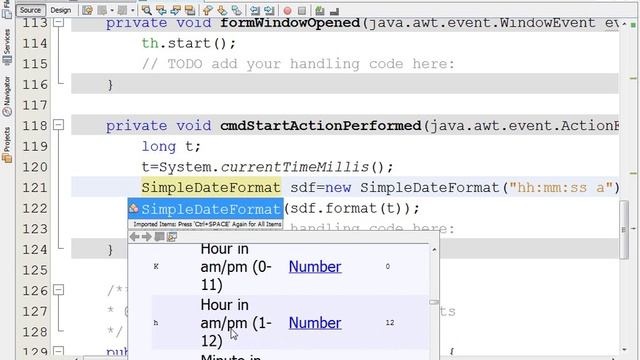Image resolution: width=640 pixels, height=360 pixels.
Task: Collapse the code fold at line 129
Action: [x=59, y=351]
